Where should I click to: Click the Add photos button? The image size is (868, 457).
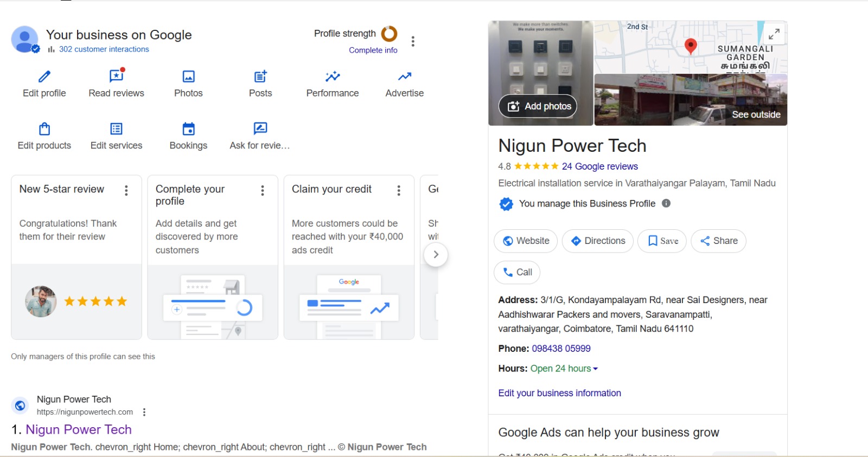click(539, 106)
